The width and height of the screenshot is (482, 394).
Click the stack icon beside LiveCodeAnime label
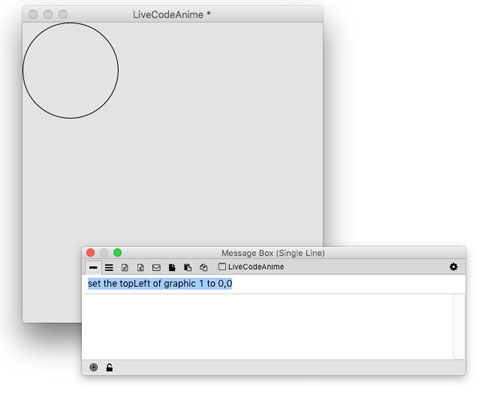pyautogui.click(x=222, y=267)
